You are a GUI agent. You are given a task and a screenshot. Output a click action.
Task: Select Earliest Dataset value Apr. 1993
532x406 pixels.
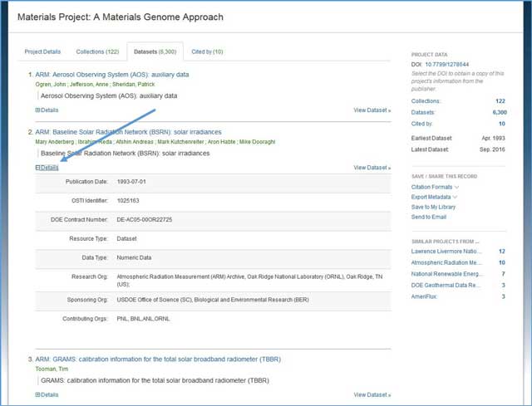(493, 139)
